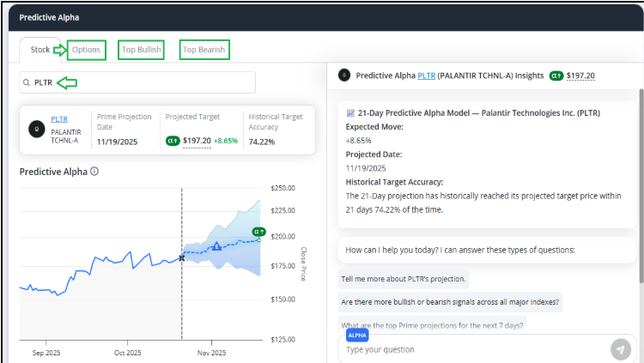
Task: Open the PLTR link in the summary card
Action: pos(59,119)
